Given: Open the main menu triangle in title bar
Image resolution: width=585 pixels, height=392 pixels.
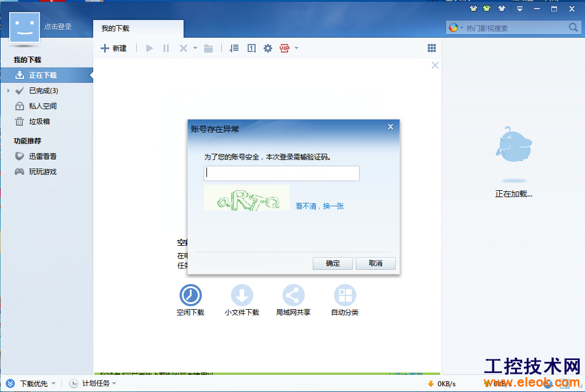Looking at the screenshot, I should tap(520, 9).
